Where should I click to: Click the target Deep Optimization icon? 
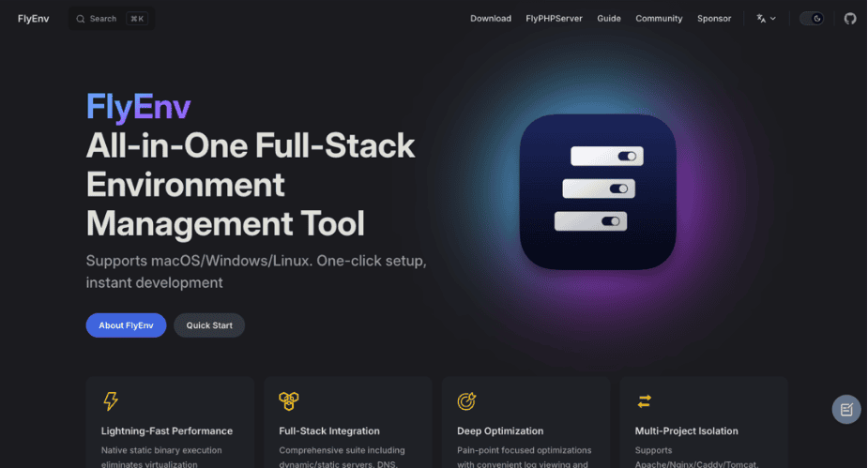pos(466,401)
